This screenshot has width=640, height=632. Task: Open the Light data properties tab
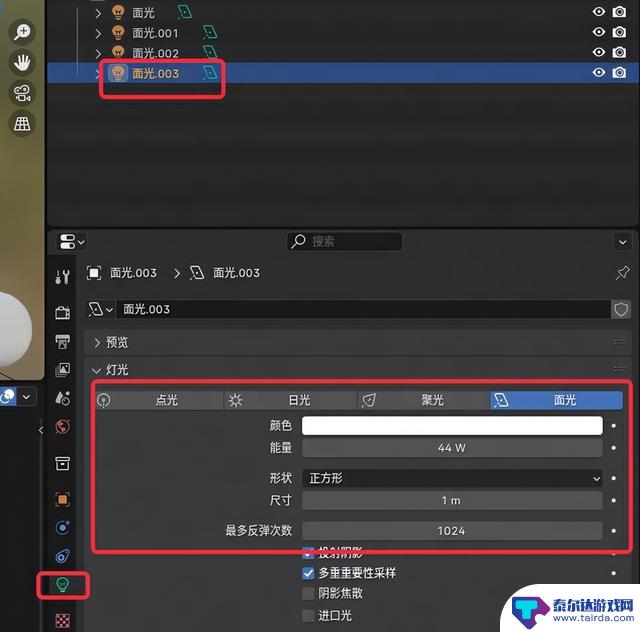[x=62, y=585]
